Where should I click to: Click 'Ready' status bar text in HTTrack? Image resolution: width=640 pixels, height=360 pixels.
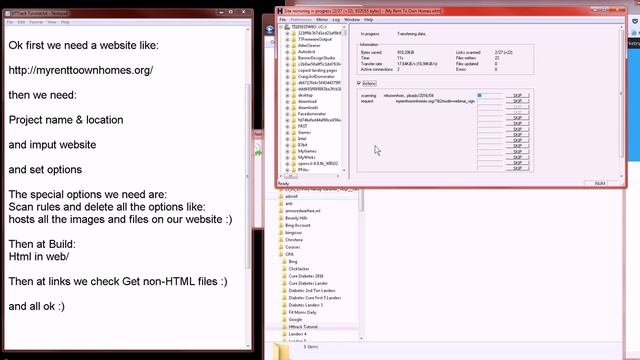point(283,184)
